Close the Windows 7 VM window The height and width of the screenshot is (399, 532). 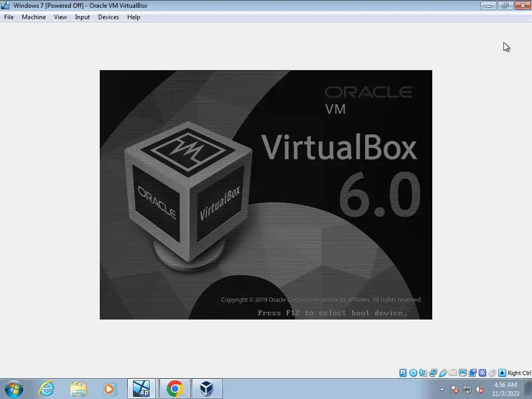[523, 5]
